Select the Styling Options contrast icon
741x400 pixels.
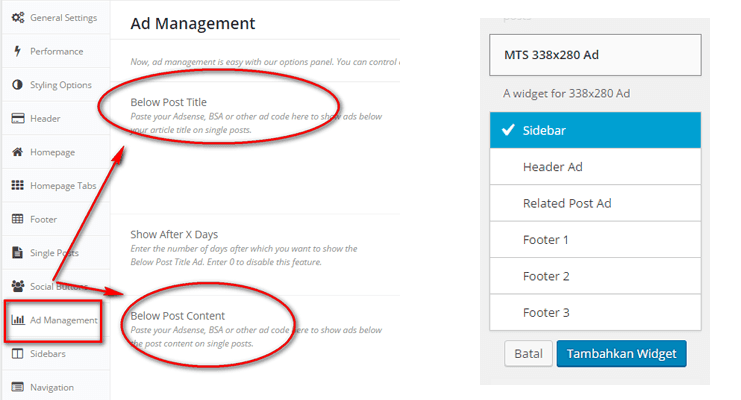[x=17, y=85]
